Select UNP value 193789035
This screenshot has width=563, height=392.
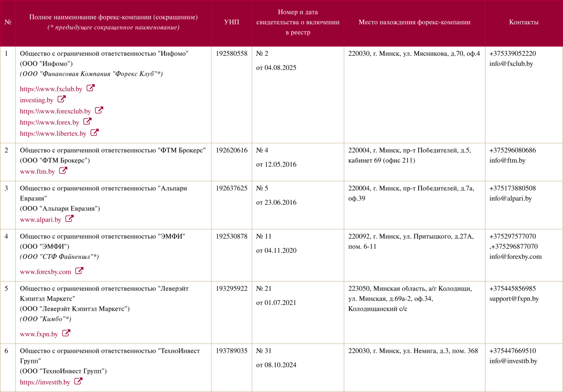coord(231,351)
